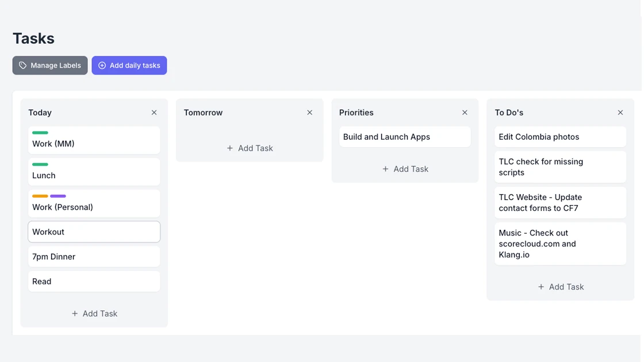Click the tag icon on Manage Labels
Image resolution: width=644 pixels, height=362 pixels.
tap(22, 65)
